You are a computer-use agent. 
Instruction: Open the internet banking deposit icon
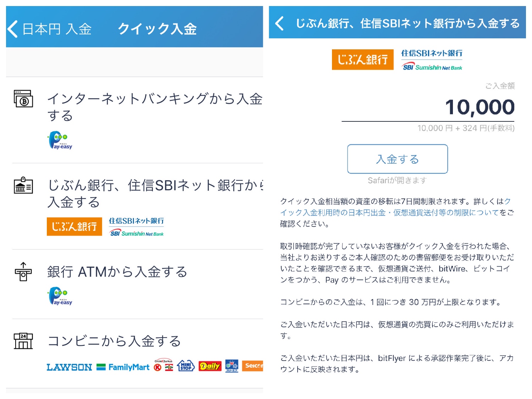tap(23, 99)
